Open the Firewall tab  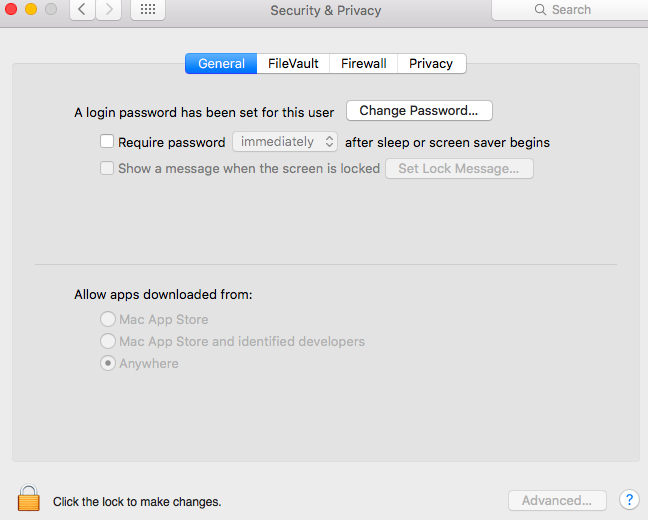(x=364, y=64)
